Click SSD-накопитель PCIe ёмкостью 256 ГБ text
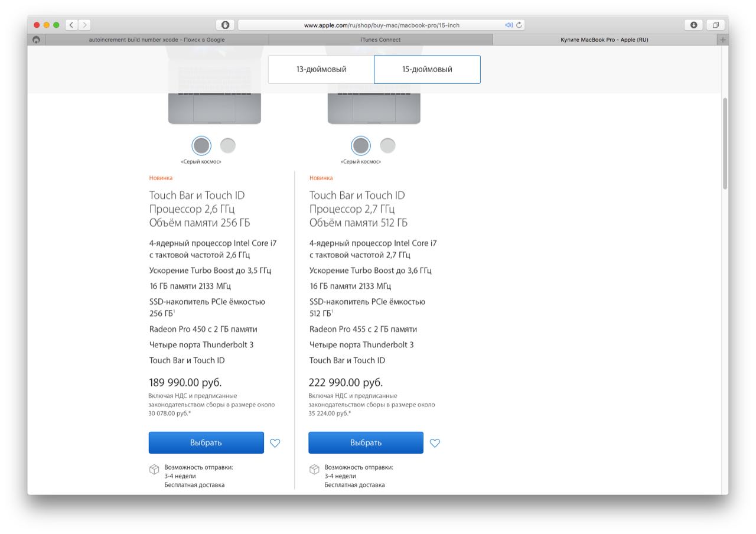 point(207,308)
